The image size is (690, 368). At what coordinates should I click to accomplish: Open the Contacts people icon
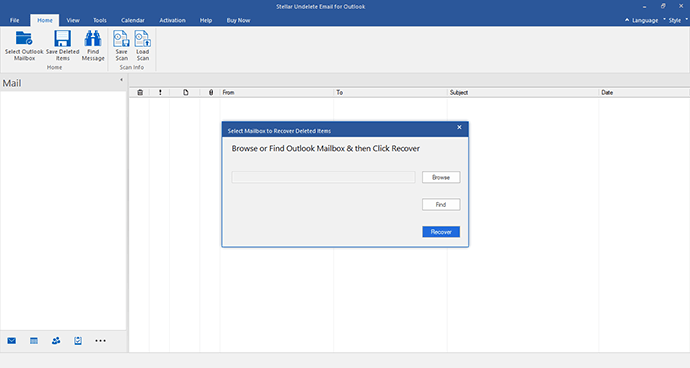point(56,341)
